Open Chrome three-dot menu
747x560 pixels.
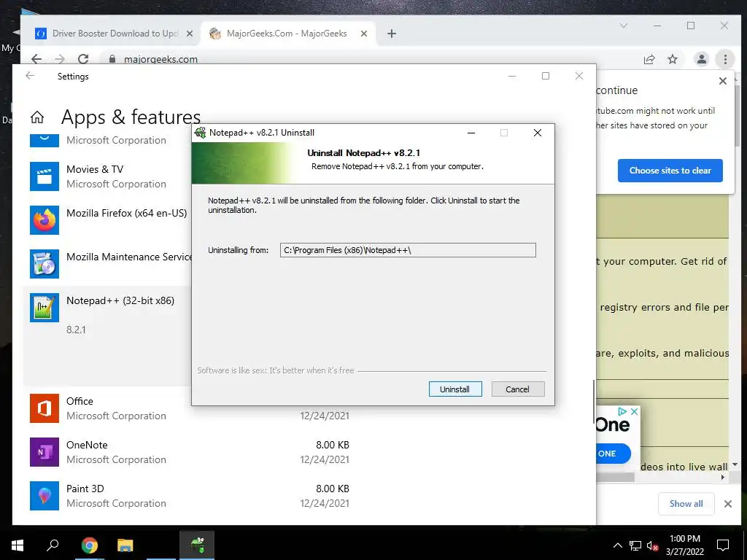[x=725, y=59]
